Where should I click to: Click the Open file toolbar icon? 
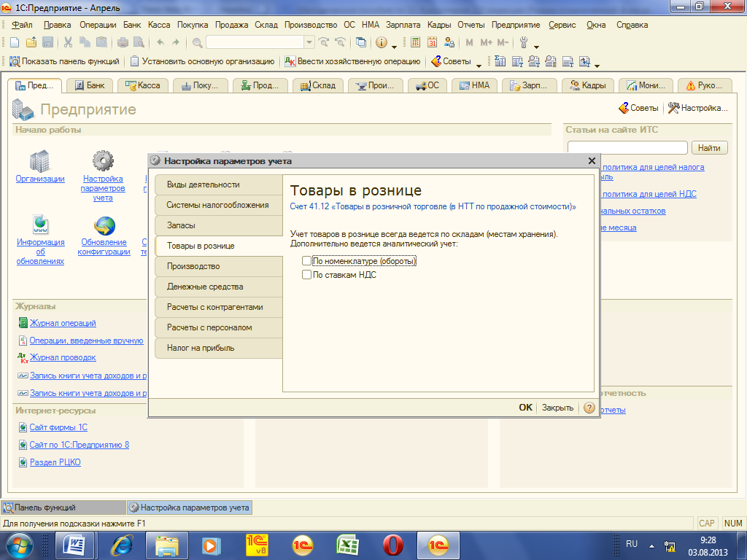(x=31, y=42)
